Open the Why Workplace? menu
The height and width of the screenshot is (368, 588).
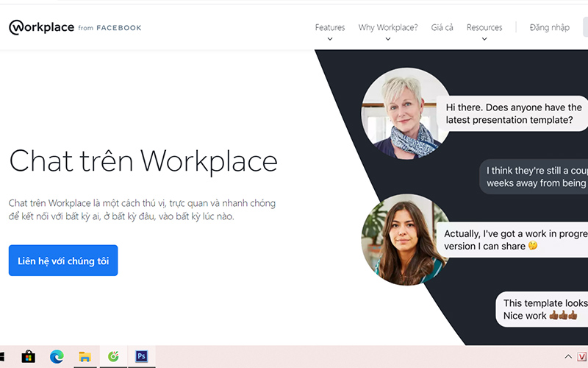pyautogui.click(x=388, y=27)
